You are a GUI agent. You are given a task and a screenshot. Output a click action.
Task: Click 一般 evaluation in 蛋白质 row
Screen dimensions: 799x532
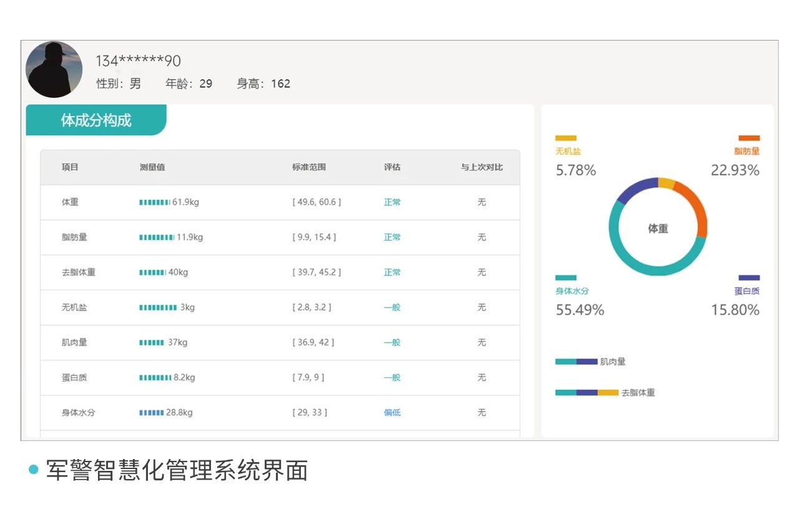[x=392, y=377]
